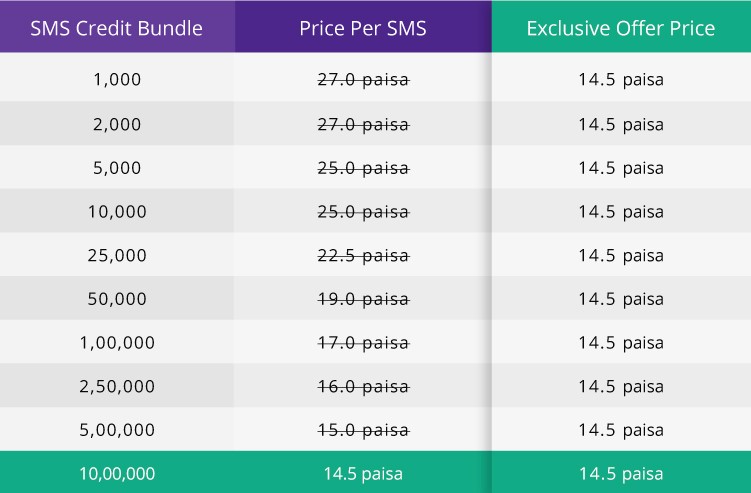
Task: Select the 50,000 SMS bundle
Action: [x=117, y=298]
